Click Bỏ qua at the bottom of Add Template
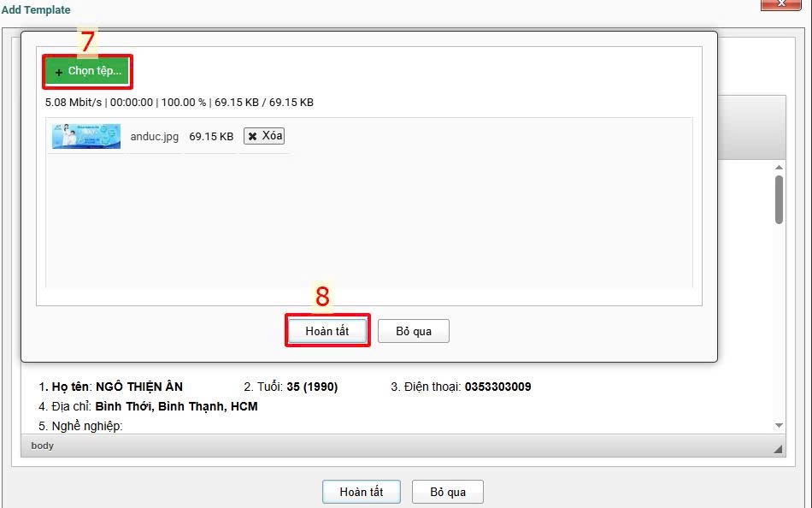Viewport: 812px width, 508px height. pos(448,492)
